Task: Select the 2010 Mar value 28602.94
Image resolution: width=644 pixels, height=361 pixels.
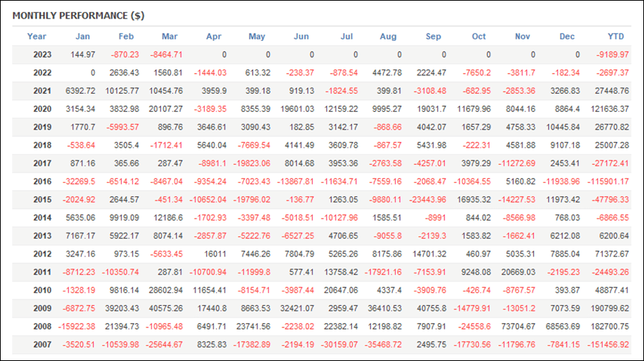Action: [x=165, y=290]
